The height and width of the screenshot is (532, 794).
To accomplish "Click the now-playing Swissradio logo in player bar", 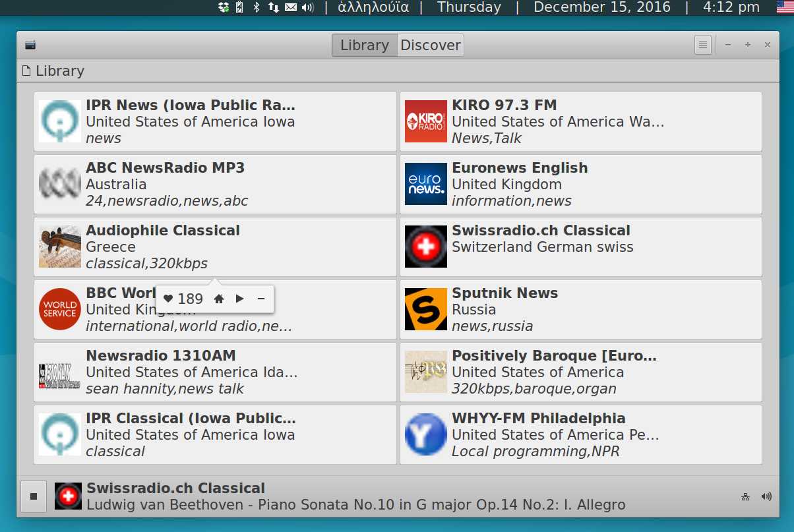I will coord(68,496).
